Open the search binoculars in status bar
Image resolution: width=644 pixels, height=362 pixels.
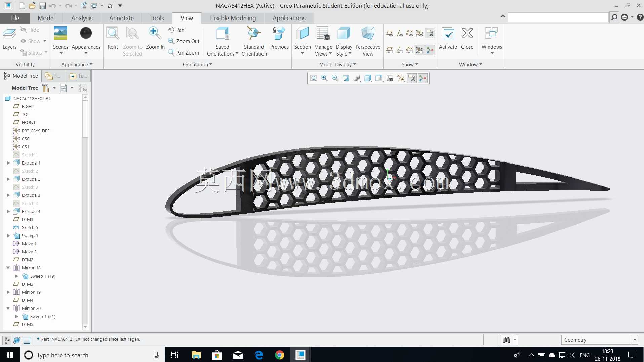[506, 340]
